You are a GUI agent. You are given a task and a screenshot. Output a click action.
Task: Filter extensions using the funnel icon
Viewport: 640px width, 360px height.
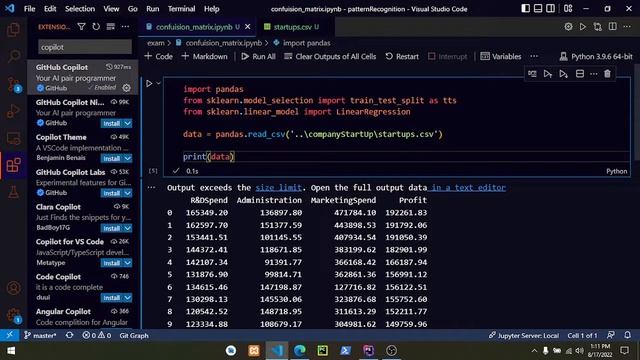(x=81, y=27)
